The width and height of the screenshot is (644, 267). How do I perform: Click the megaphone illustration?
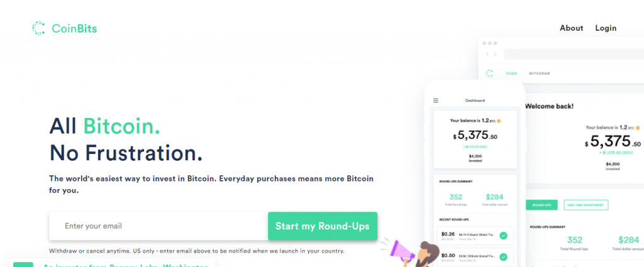[396, 250]
